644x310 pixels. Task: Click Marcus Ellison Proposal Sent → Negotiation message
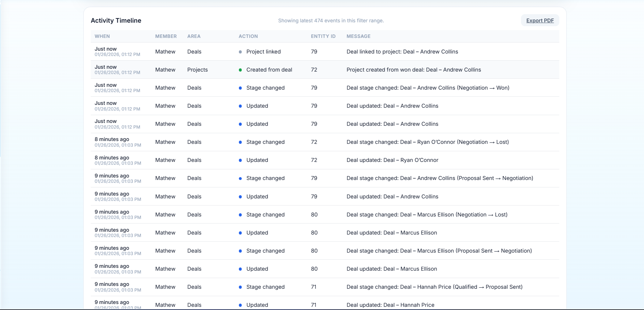pyautogui.click(x=439, y=251)
